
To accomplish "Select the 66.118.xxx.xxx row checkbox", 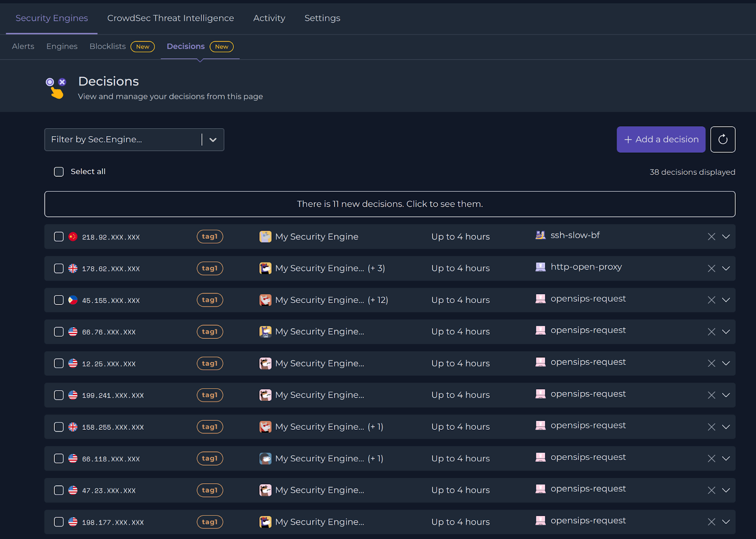I will tap(59, 459).
